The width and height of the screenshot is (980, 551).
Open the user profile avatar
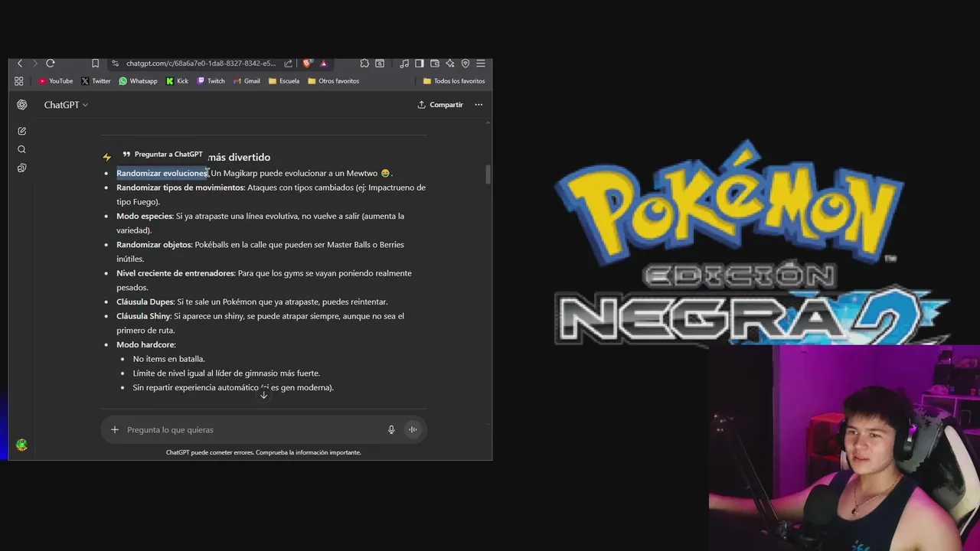(x=21, y=445)
